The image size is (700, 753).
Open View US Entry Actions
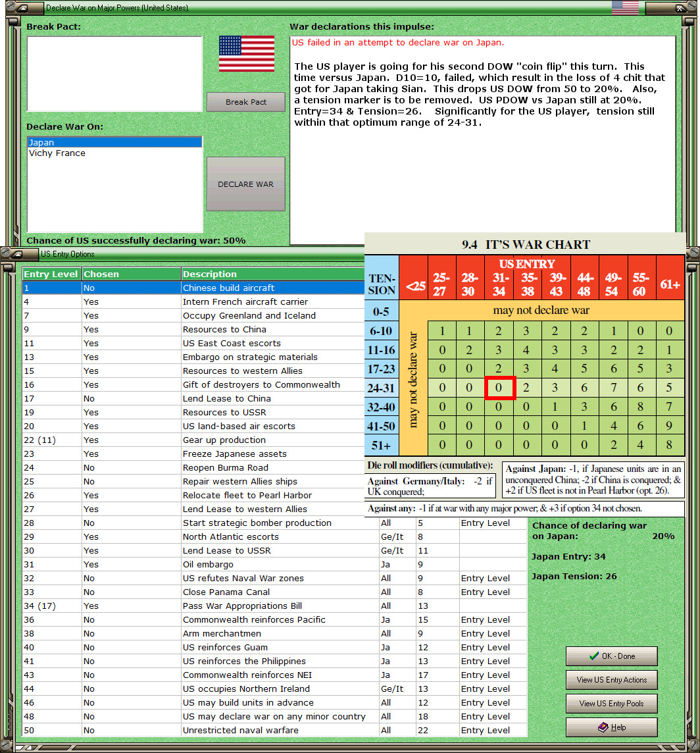point(612,679)
